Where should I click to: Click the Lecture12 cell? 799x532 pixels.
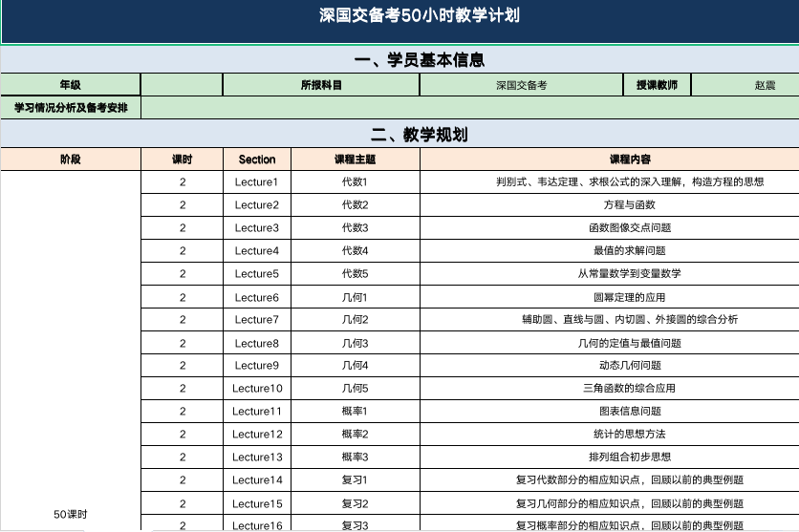pos(257,434)
